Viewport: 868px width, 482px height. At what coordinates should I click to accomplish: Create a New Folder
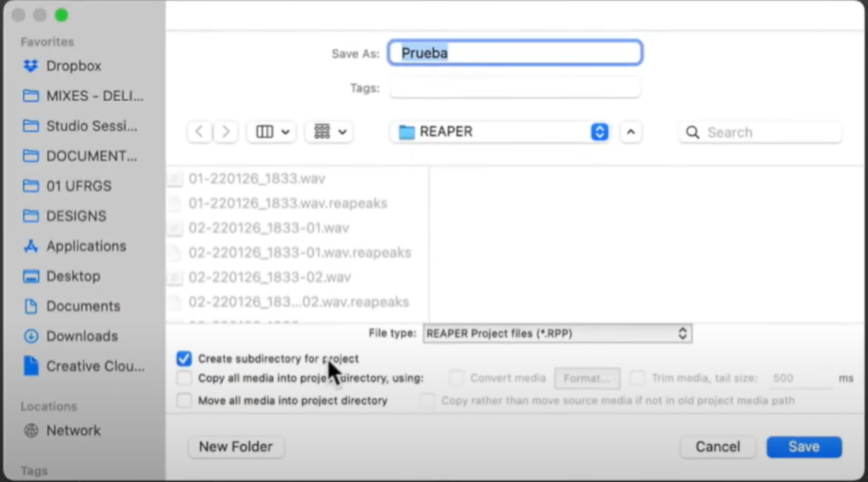click(236, 447)
